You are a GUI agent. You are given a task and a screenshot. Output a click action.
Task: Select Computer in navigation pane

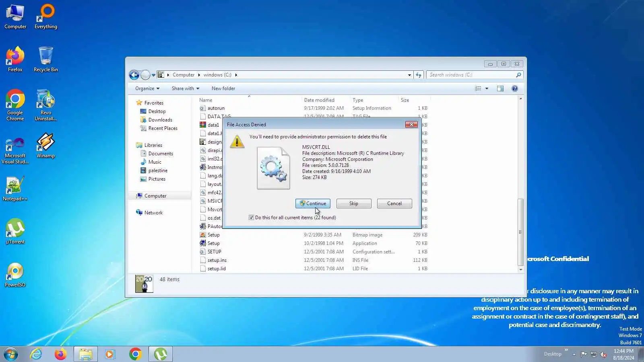point(155,196)
